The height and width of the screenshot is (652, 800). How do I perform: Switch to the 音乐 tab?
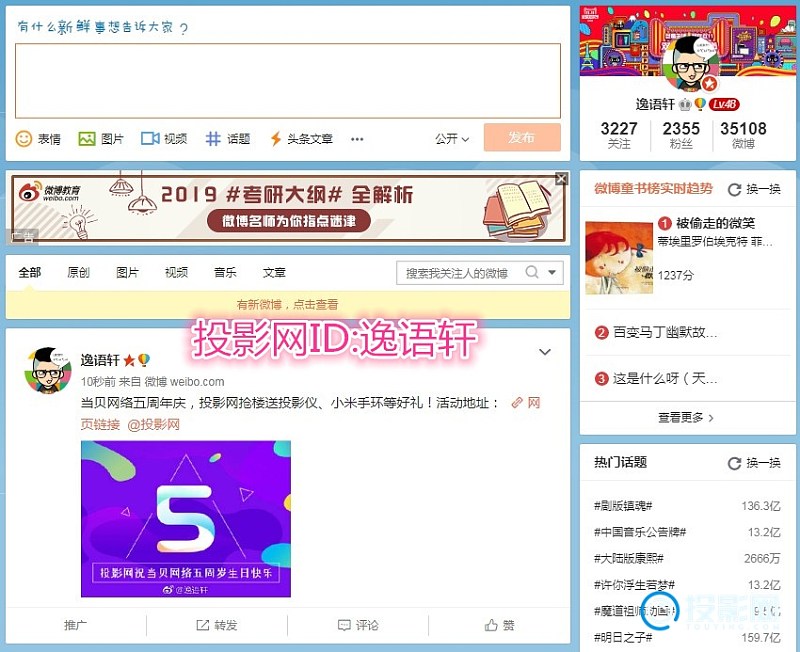click(225, 273)
